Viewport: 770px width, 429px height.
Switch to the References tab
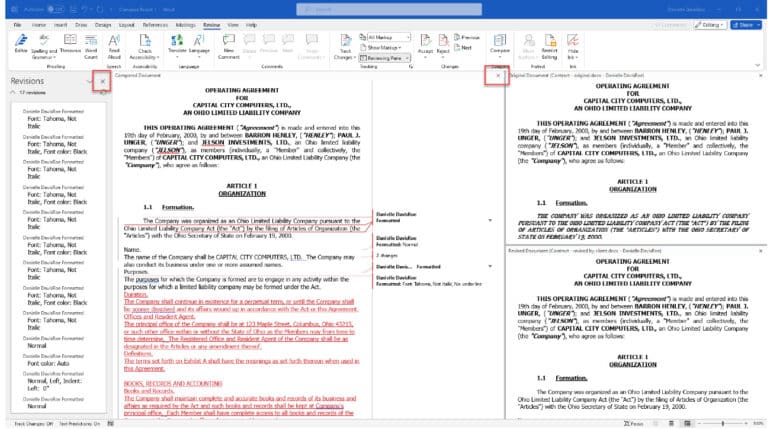[155, 25]
